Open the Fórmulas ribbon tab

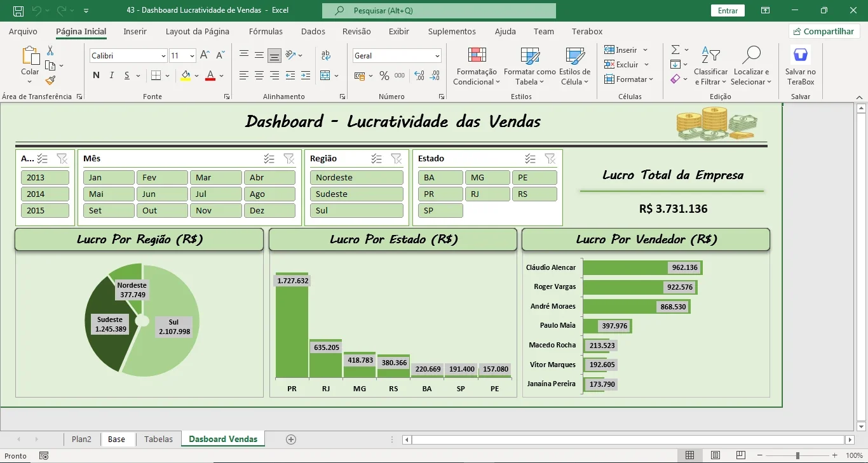(266, 31)
